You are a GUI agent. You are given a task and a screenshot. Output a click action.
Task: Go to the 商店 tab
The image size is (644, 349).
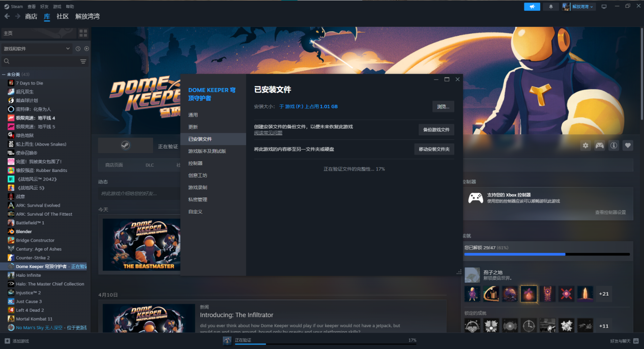pos(31,16)
